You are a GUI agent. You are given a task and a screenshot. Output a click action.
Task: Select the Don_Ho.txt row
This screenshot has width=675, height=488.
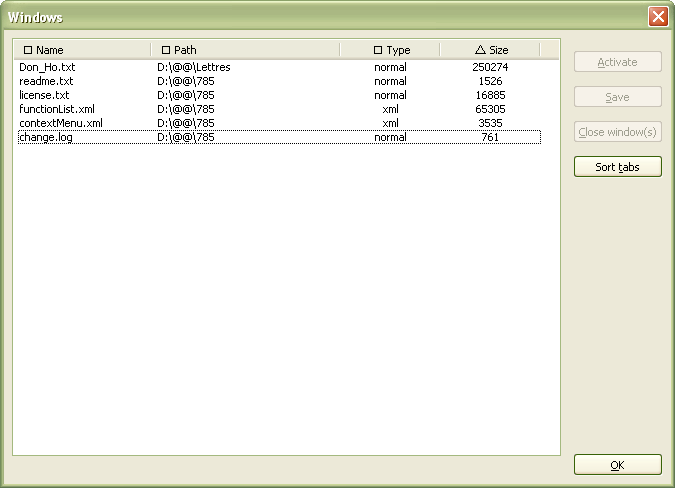pos(47,67)
